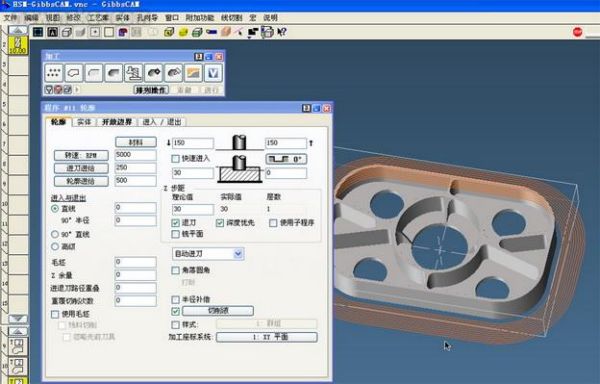
Task: Click the 进刀进给 field showing 250
Action: tap(135, 168)
